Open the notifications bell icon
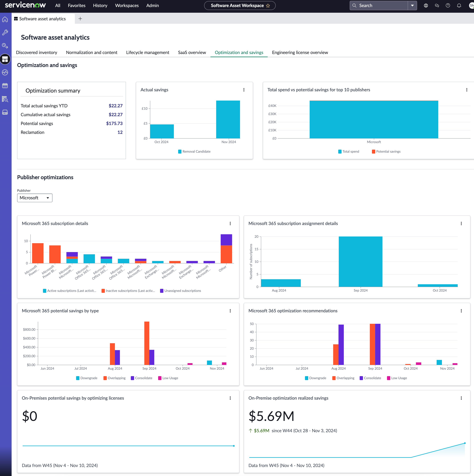This screenshot has width=474, height=476. tap(459, 5)
